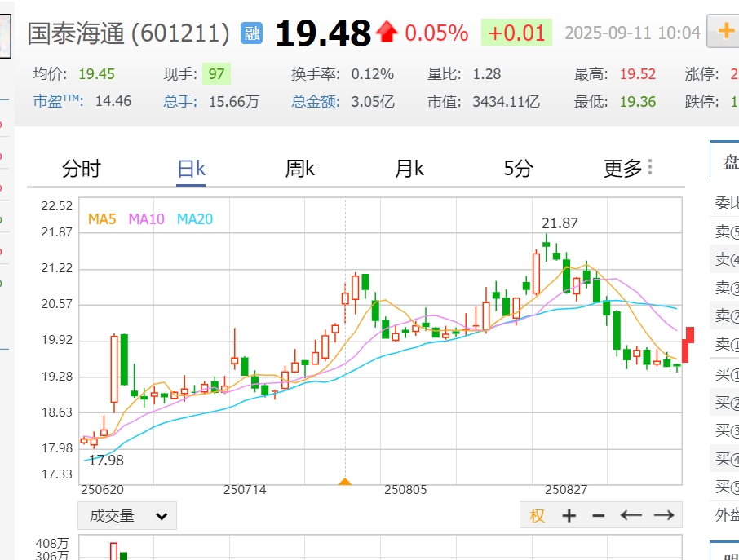Click the 均价 value 19.45
The width and height of the screenshot is (739, 560).
click(x=96, y=74)
